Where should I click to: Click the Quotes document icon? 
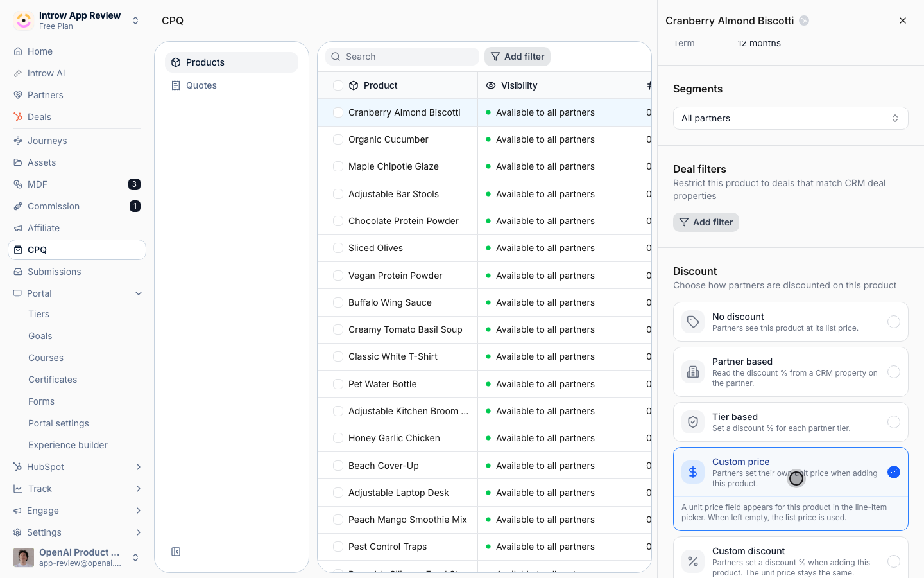tap(176, 85)
